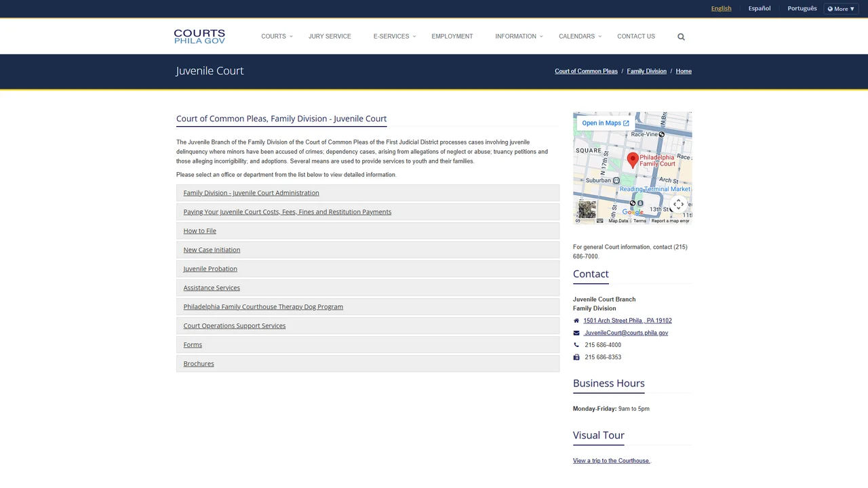Expand Court Operations Support Services section
The width and height of the screenshot is (868, 488).
tap(368, 326)
